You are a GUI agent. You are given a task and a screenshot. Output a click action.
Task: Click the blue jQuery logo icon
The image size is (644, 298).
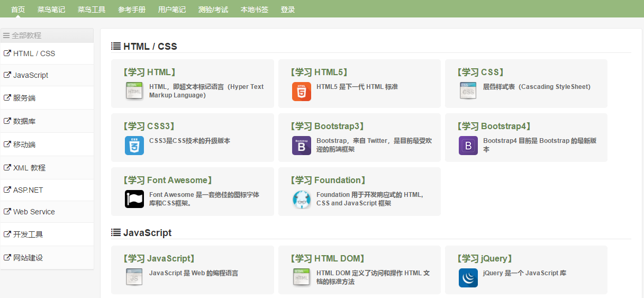point(468,278)
